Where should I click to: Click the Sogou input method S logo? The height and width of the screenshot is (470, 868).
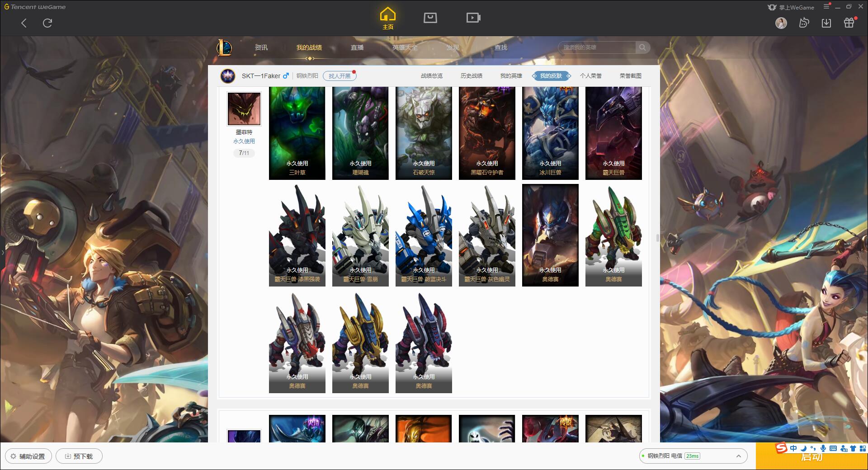(782, 448)
